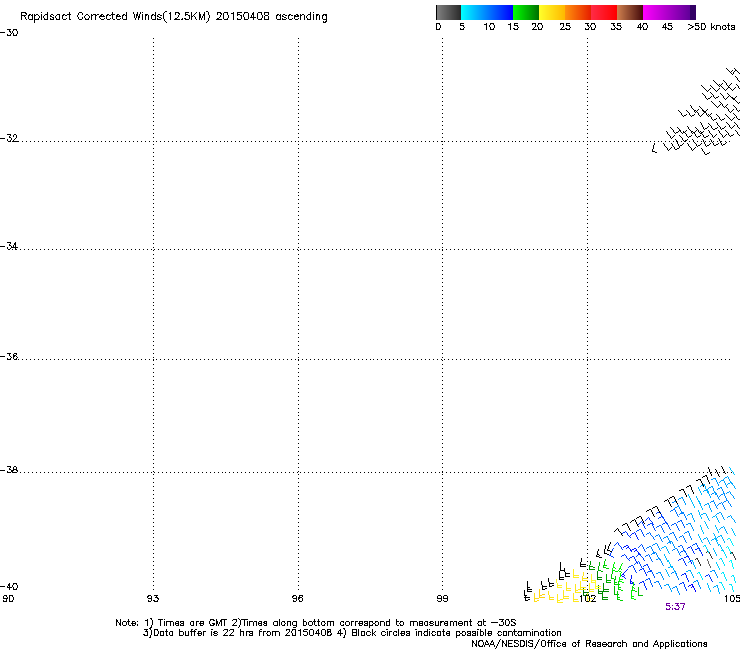Click the '90' longitude axis label
740x650 pixels.
[8, 599]
